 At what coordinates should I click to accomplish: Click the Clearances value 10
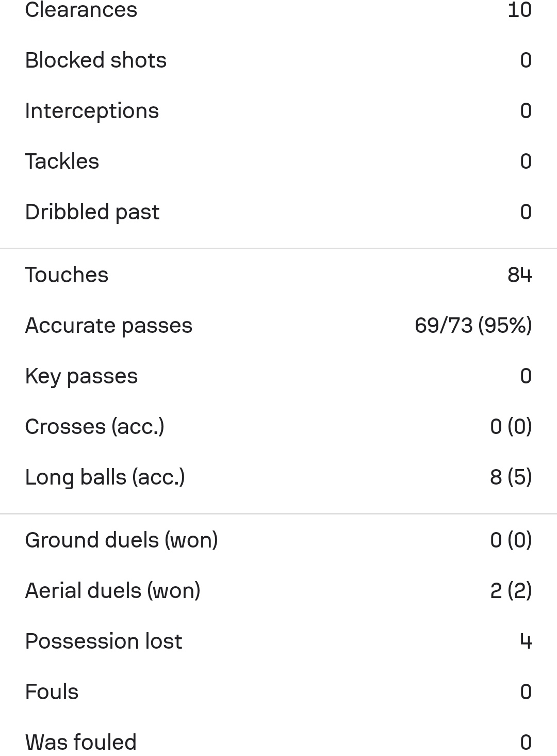(519, 10)
